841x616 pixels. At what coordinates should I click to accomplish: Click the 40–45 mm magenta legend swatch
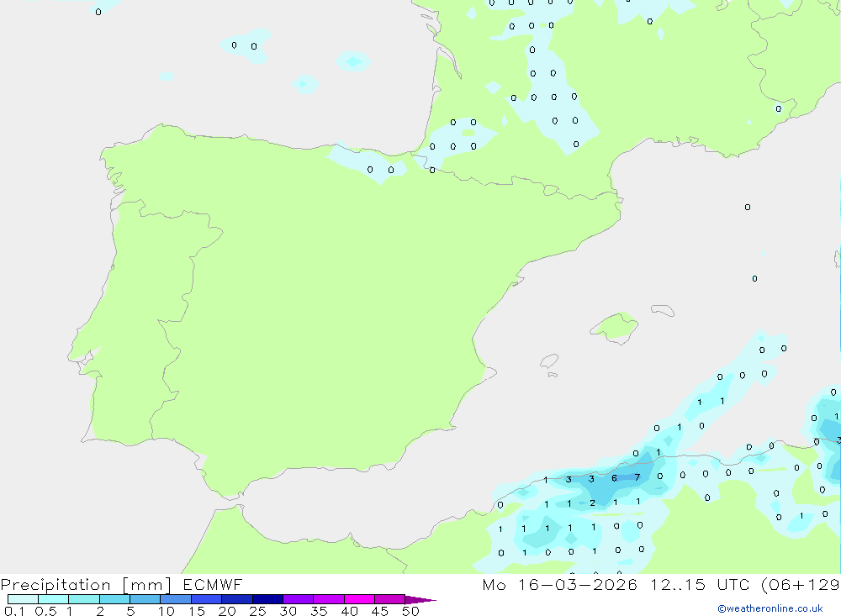(x=359, y=599)
